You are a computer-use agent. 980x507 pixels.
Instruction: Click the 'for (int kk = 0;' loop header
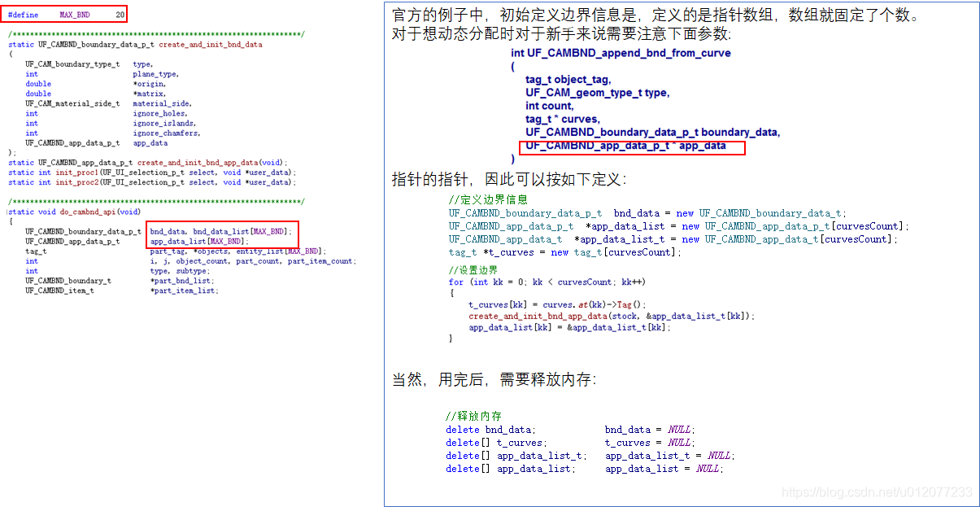[547, 282]
